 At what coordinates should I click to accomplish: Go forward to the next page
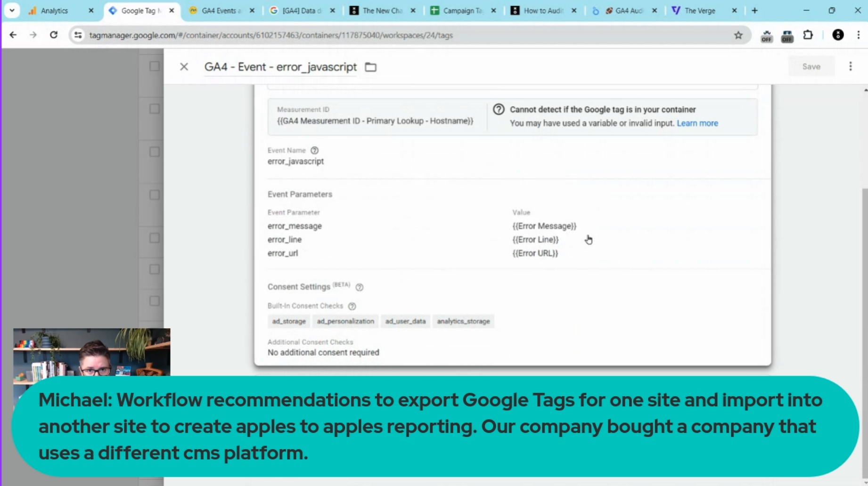[33, 35]
